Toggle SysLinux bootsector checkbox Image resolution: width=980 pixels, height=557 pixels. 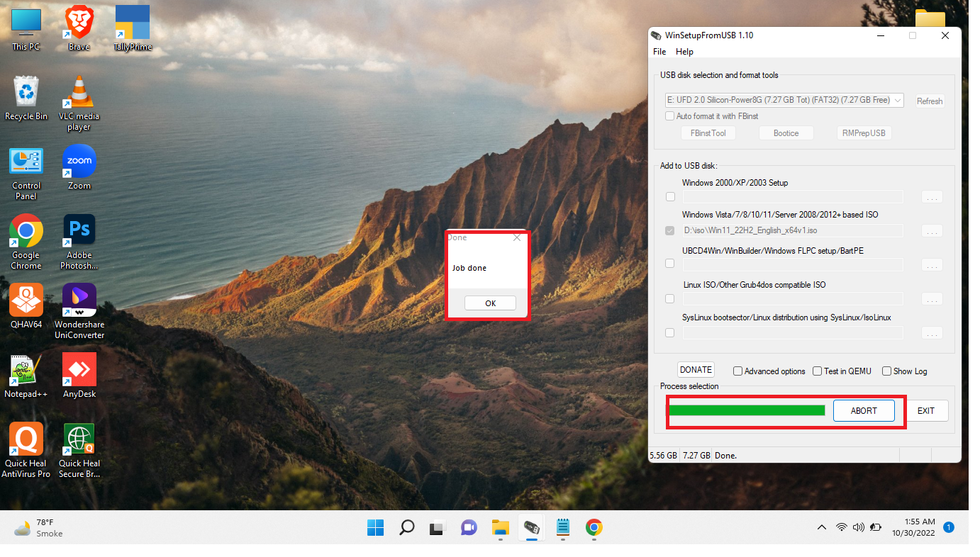670,332
